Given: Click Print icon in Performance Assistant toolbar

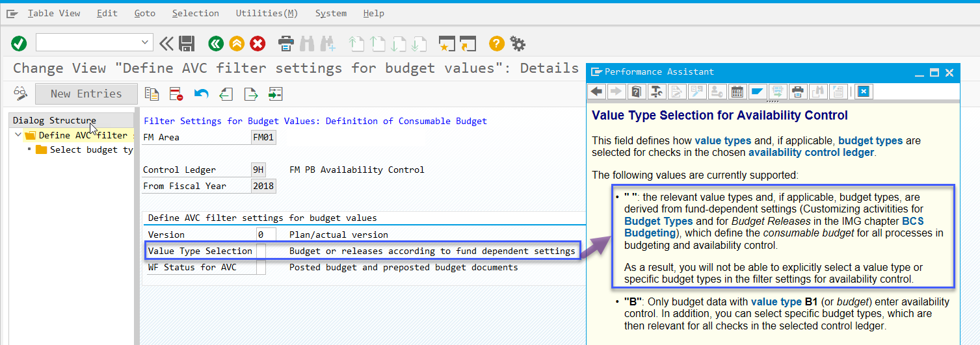Looking at the screenshot, I should 797,92.
